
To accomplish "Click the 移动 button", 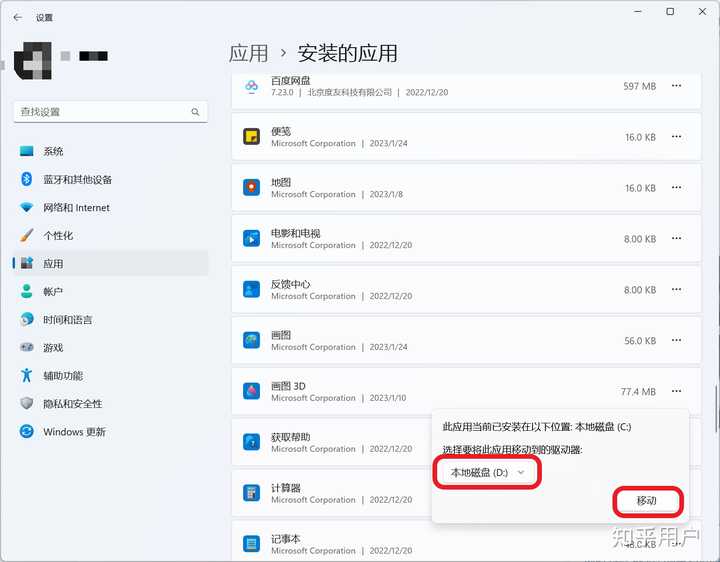I will tap(647, 501).
